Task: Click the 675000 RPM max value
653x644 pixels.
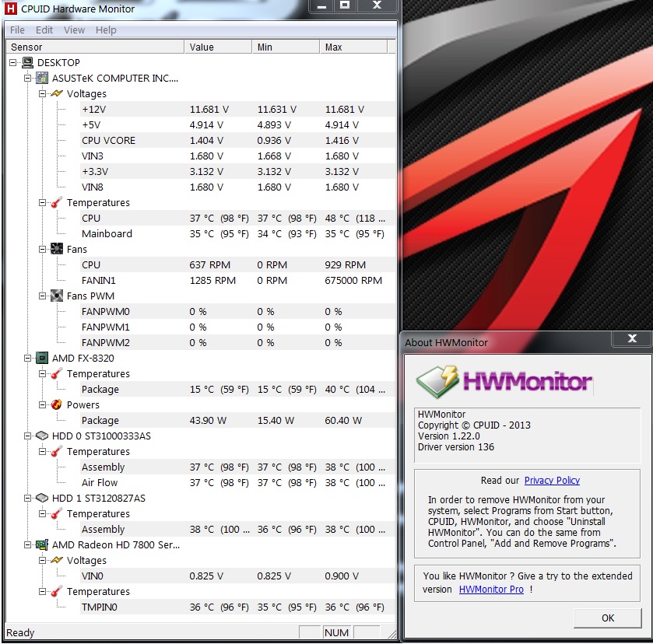Action: tap(353, 280)
